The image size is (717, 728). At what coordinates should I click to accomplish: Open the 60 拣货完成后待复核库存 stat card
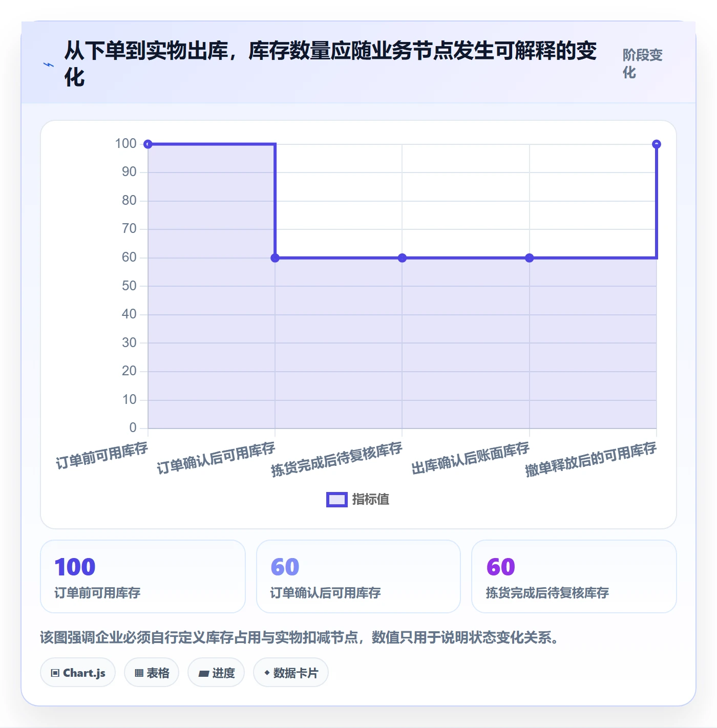tap(574, 576)
